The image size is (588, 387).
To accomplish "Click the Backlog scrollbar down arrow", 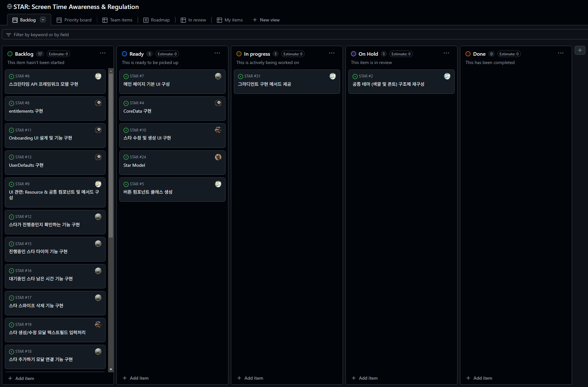I will tap(111, 369).
